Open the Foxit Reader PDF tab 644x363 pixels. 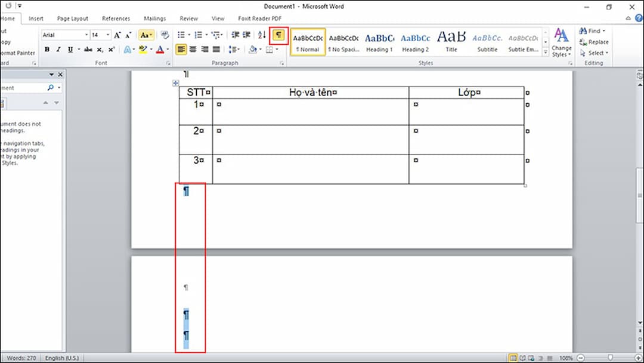(259, 19)
